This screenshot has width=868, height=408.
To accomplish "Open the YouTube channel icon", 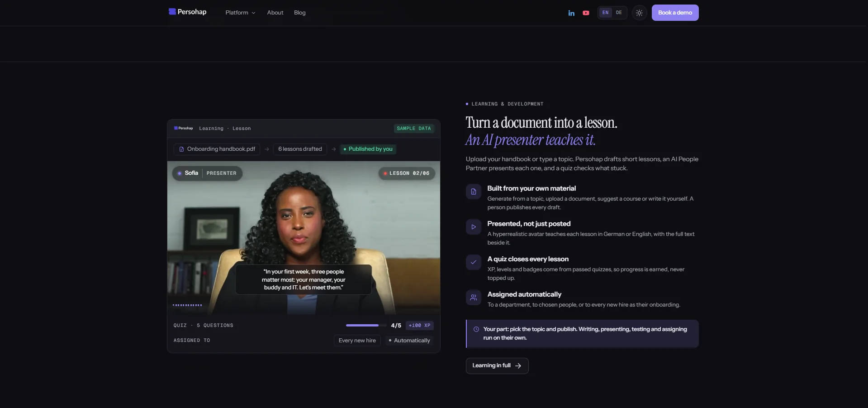I will 586,13.
